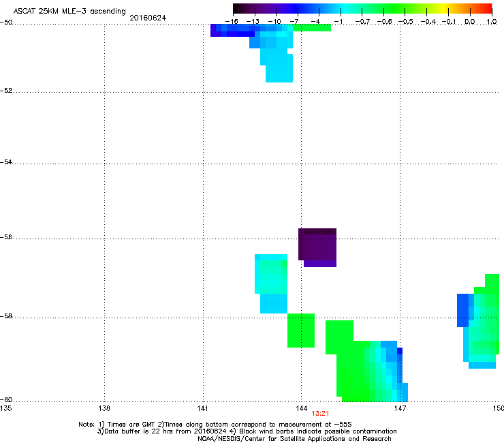Click the longitude axis label 135
The image size is (504, 443).
[x=5, y=408]
